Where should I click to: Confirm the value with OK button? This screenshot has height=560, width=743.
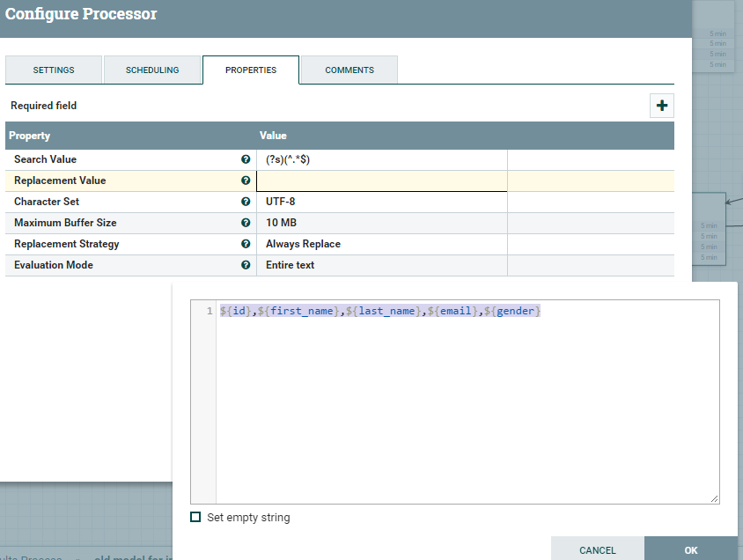(x=691, y=549)
